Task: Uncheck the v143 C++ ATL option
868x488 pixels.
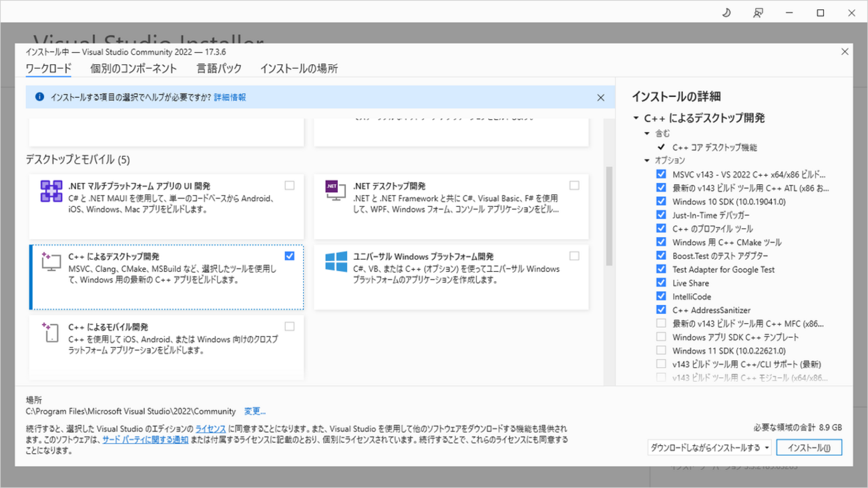Action: click(661, 188)
